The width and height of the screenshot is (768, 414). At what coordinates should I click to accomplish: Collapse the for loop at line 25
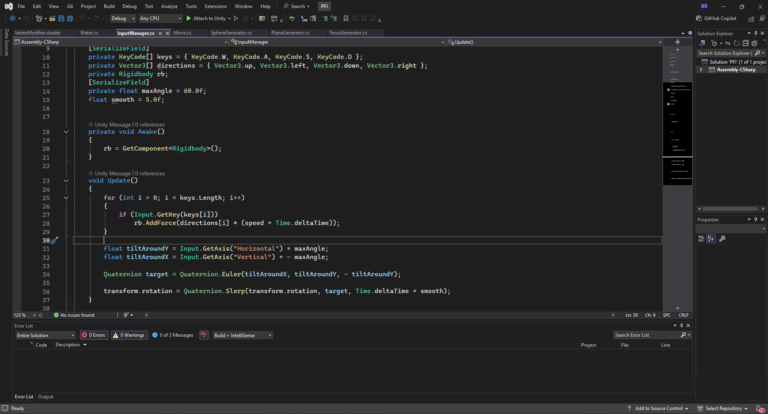click(66, 198)
